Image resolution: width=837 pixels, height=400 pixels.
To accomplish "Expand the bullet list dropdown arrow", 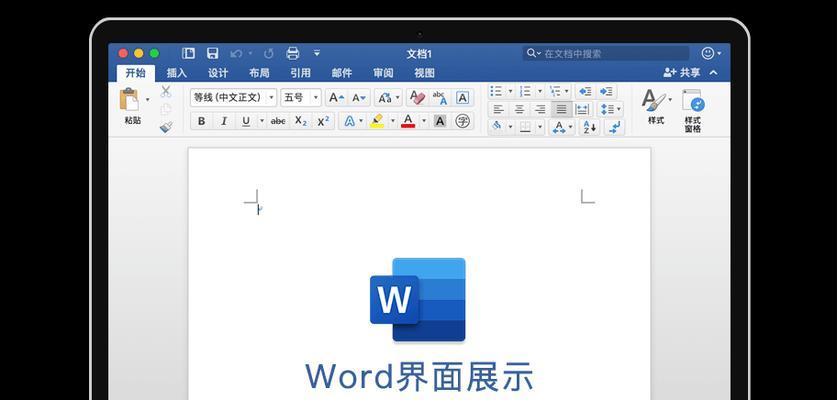I will click(x=510, y=91).
